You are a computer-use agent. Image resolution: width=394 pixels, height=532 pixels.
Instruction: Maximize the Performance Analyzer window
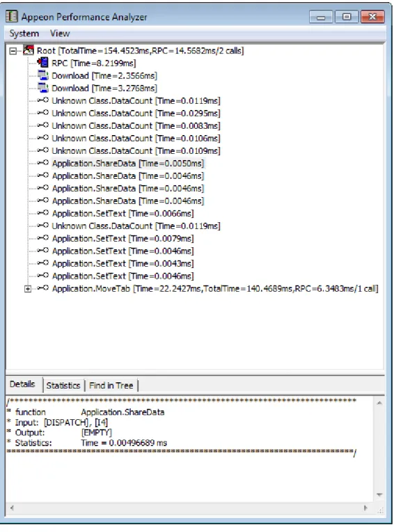(x=347, y=17)
